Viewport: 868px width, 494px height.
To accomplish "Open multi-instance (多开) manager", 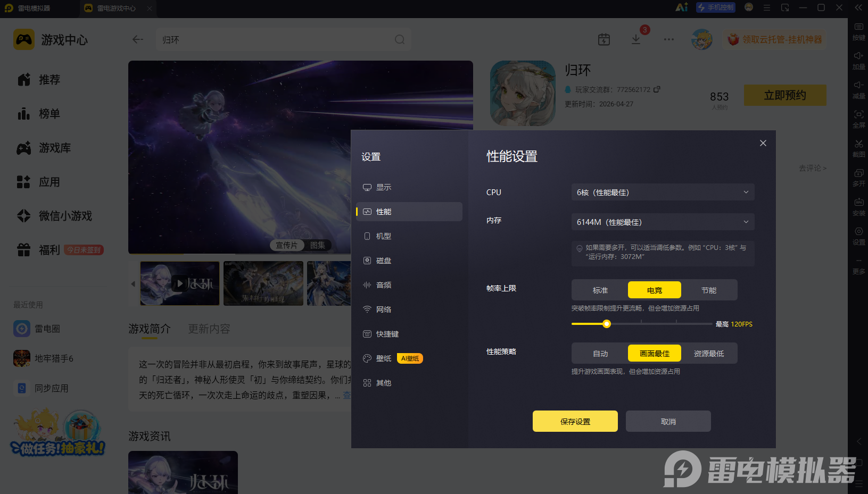I will tap(858, 177).
